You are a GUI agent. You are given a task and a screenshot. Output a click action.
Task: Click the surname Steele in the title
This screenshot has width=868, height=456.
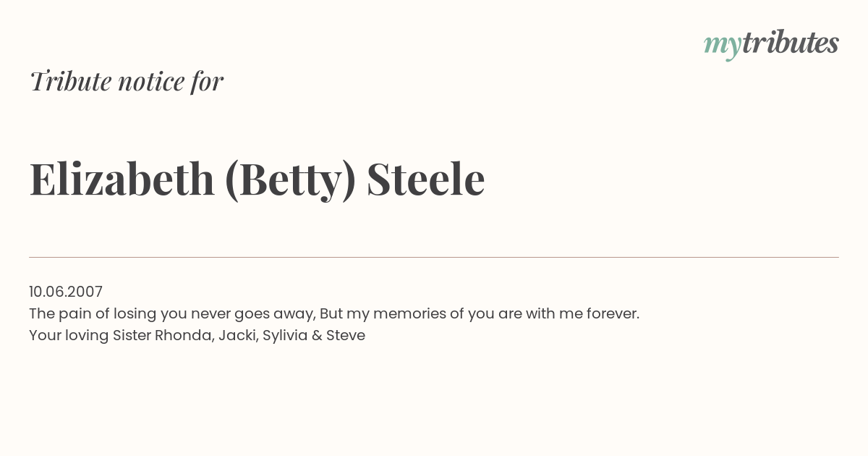pos(425,179)
